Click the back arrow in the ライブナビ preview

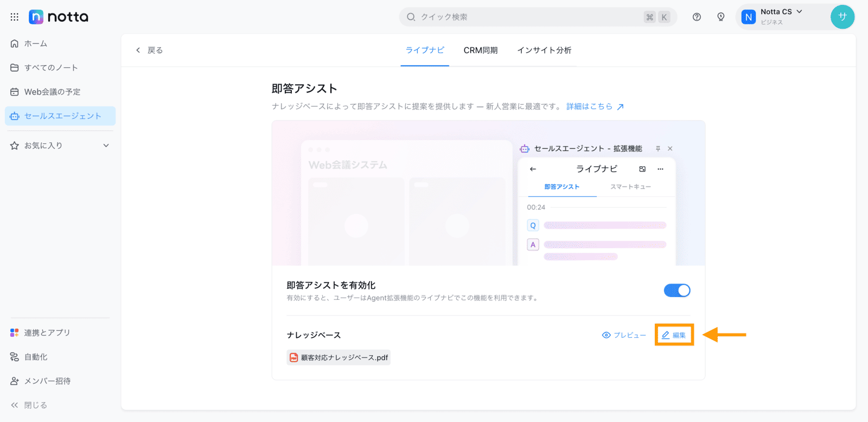[533, 169]
